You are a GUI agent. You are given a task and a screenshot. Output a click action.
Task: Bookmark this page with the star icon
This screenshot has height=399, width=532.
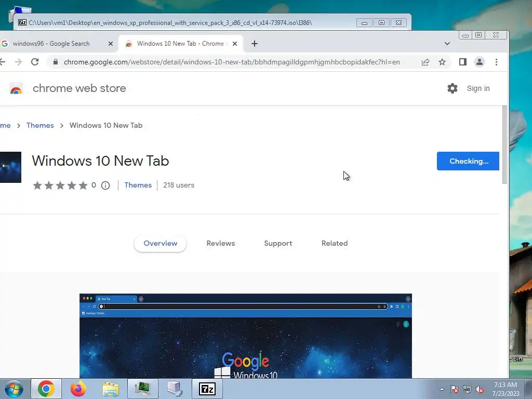pos(442,62)
